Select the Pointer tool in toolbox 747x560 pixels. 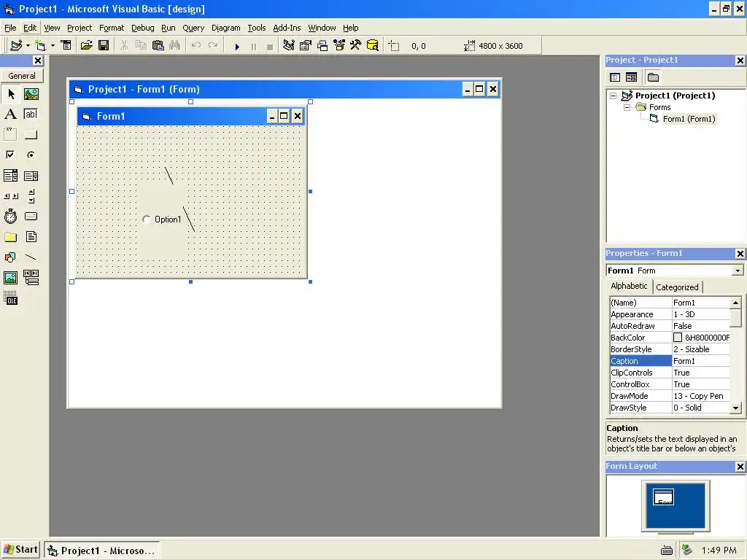pos(10,94)
